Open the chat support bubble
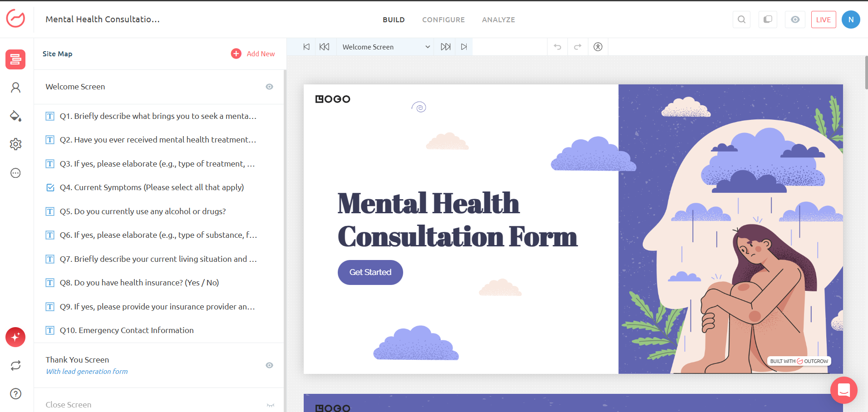The height and width of the screenshot is (412, 868). tap(843, 390)
